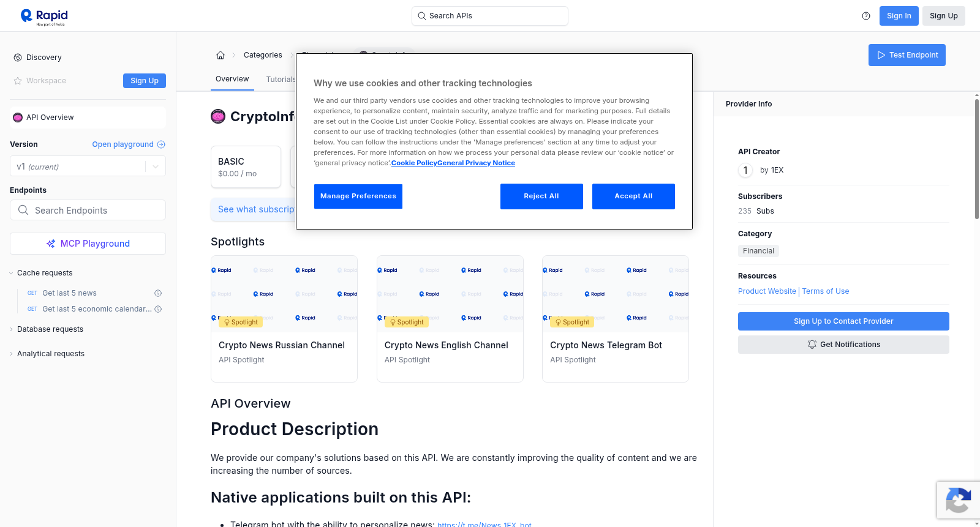The height and width of the screenshot is (527, 980).
Task: Click the reCAPTCHA badge
Action: [958, 501]
